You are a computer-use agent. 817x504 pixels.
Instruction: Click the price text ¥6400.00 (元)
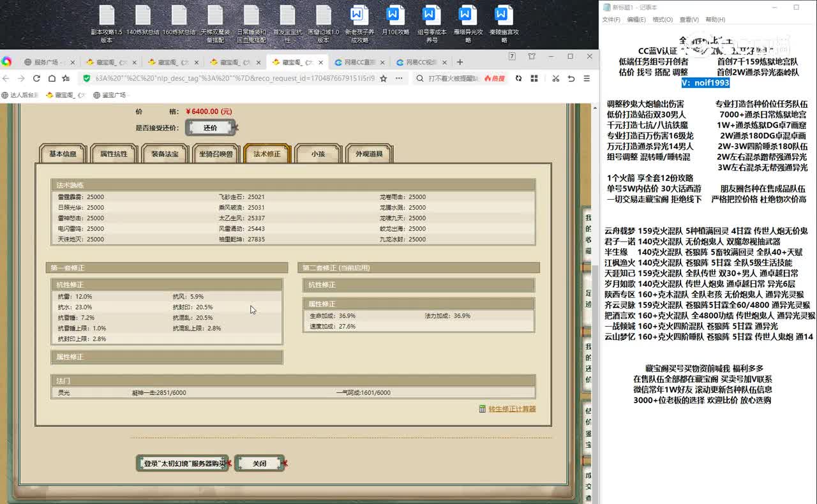209,112
